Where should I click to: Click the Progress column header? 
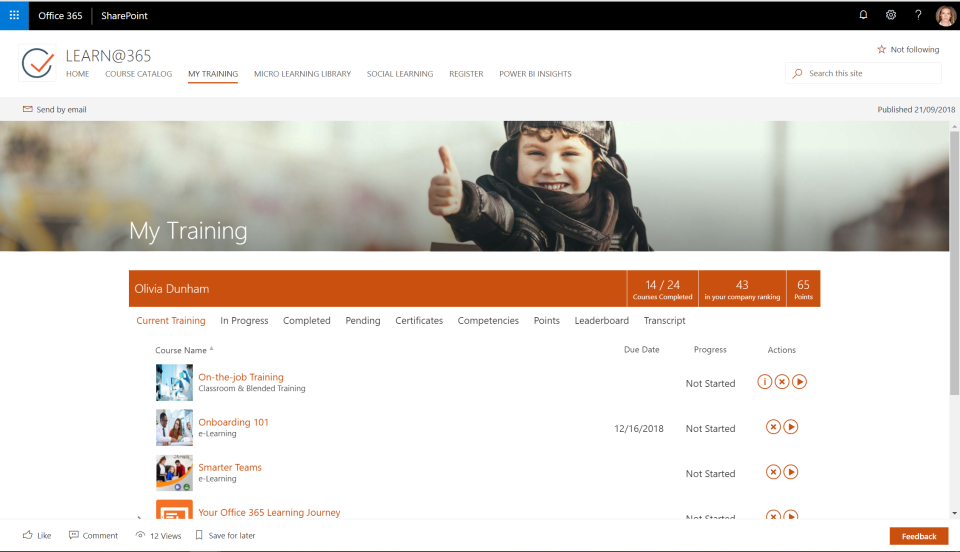click(x=710, y=349)
